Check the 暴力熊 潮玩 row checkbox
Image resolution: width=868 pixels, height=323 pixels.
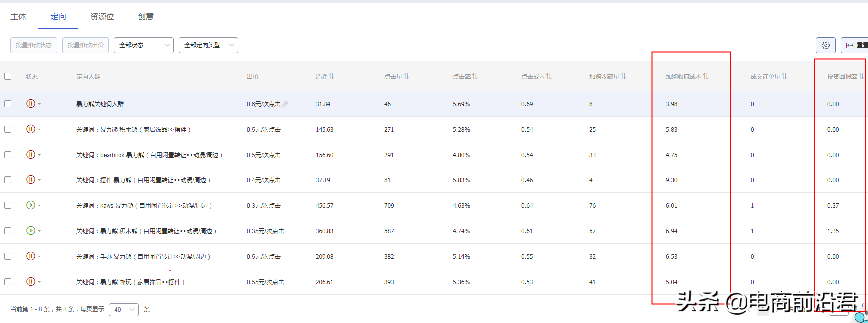pyautogui.click(x=8, y=282)
